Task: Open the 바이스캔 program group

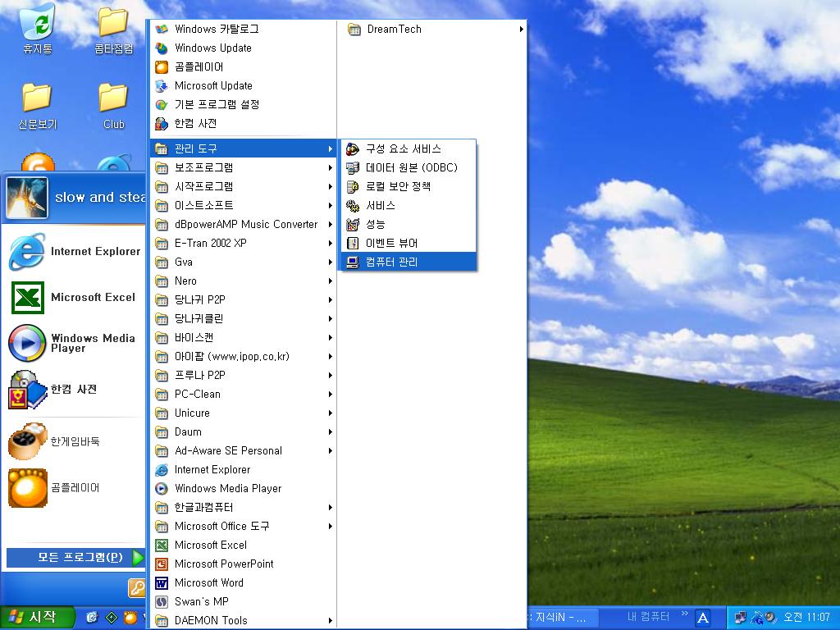Action: [x=244, y=337]
